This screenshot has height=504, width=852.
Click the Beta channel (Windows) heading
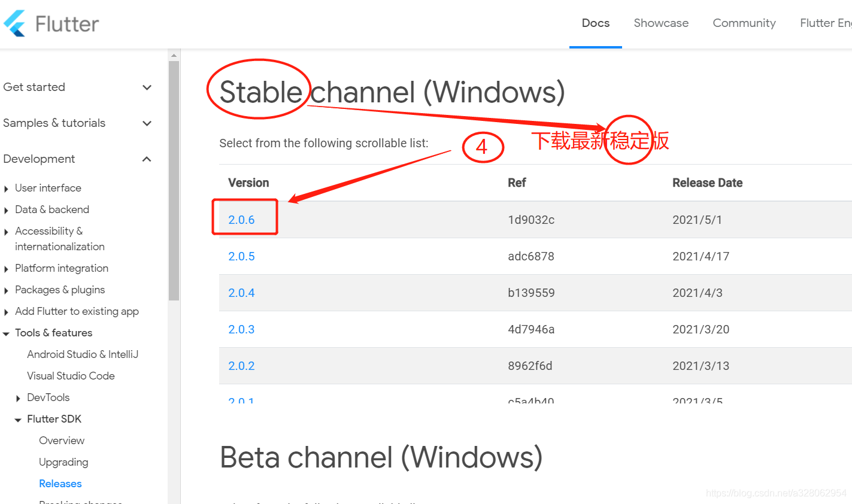[381, 458]
